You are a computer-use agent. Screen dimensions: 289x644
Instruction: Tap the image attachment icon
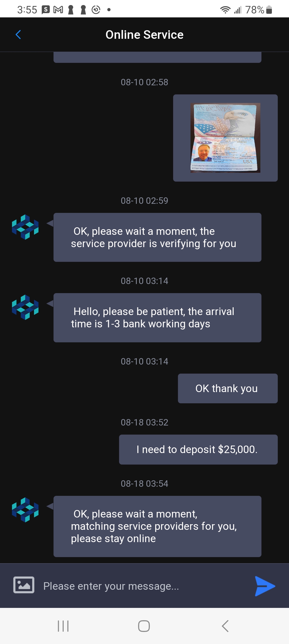pyautogui.click(x=24, y=585)
